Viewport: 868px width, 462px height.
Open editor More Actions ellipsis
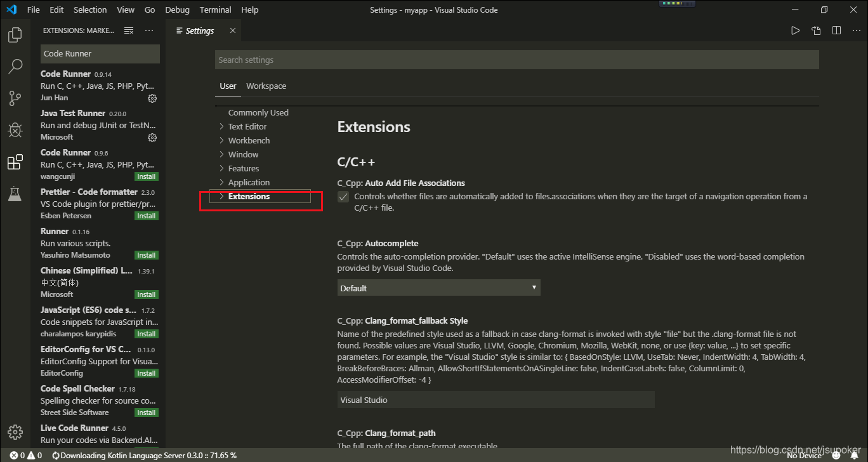855,30
